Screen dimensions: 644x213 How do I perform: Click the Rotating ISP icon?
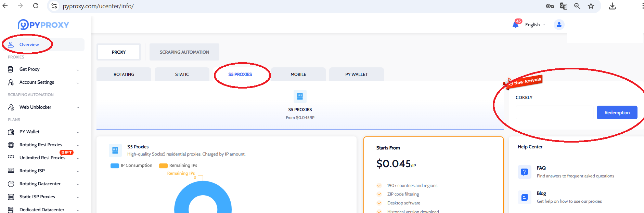tap(11, 170)
